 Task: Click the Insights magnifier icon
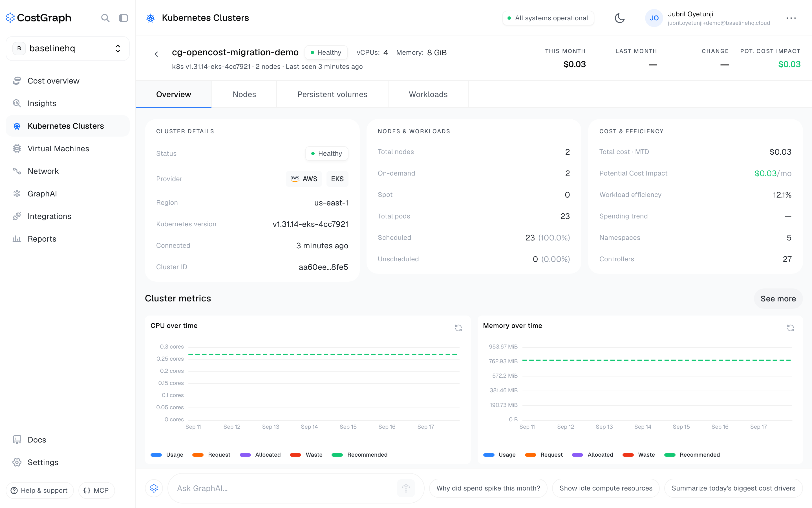coord(17,103)
